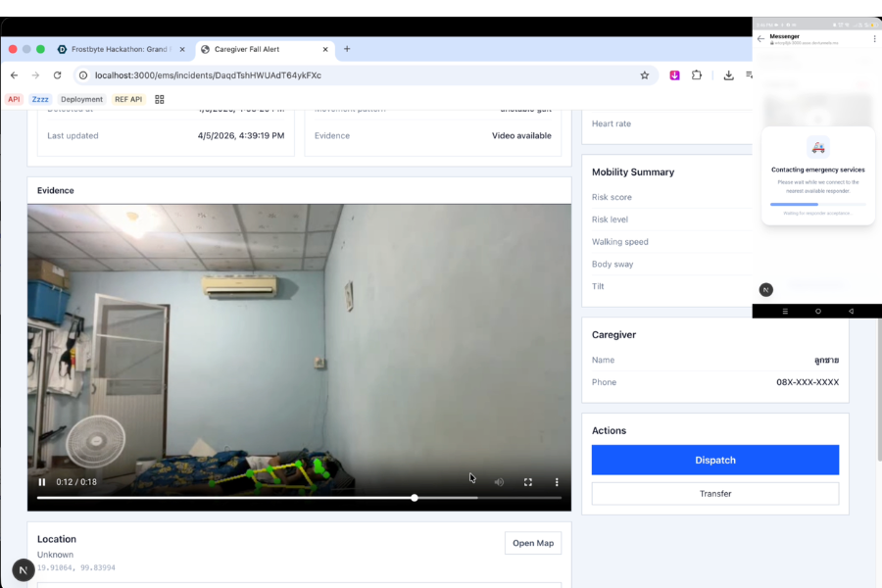Click the Risk score label
Viewport: 882px width, 588px height.
(x=612, y=197)
